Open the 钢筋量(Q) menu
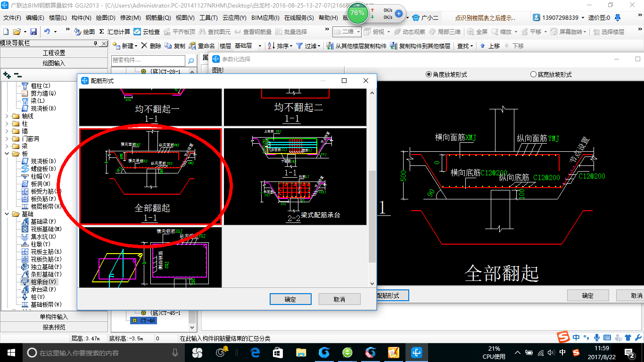644x362 pixels. click(x=158, y=17)
